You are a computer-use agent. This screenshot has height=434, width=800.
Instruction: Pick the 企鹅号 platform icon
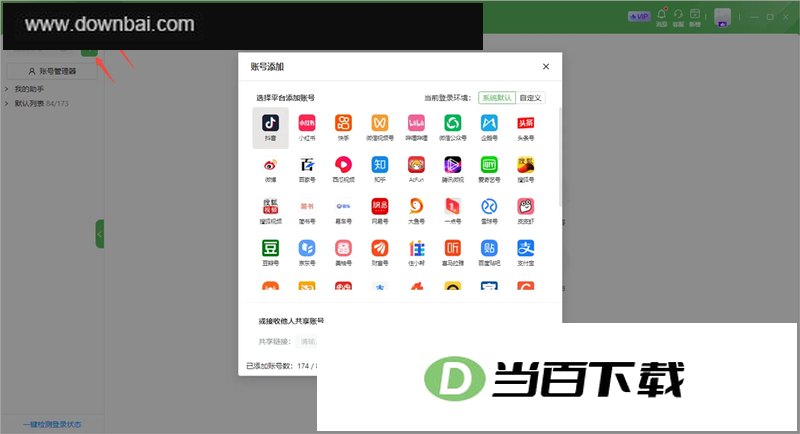tap(489, 123)
